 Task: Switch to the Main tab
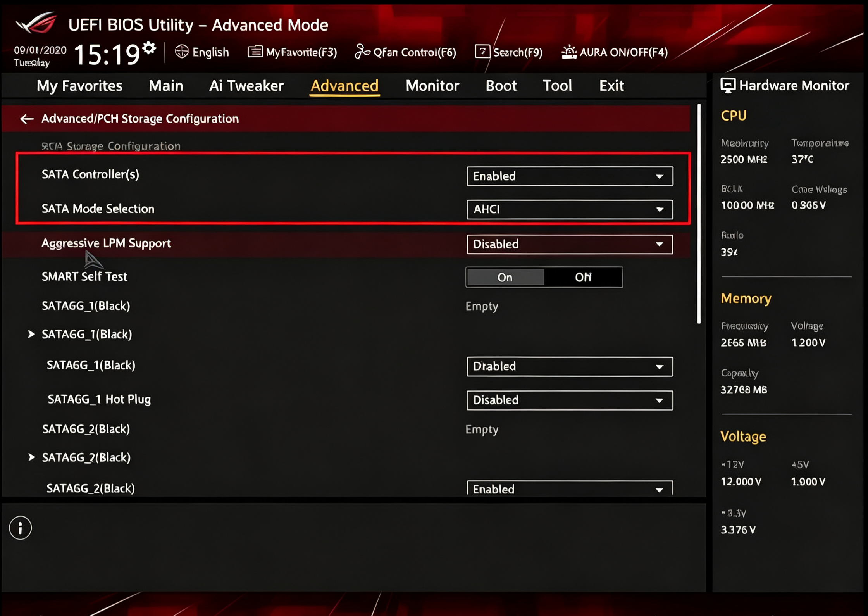click(x=166, y=86)
